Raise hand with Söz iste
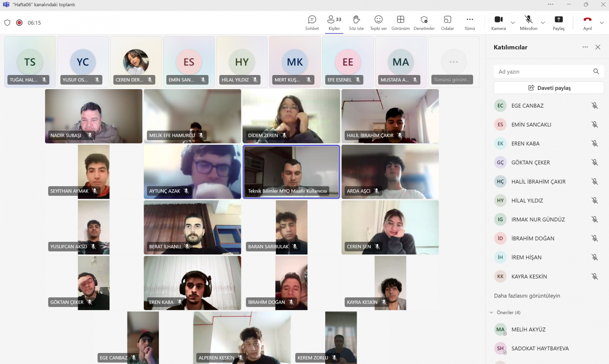Image resolution: width=609 pixels, height=364 pixels. (356, 23)
